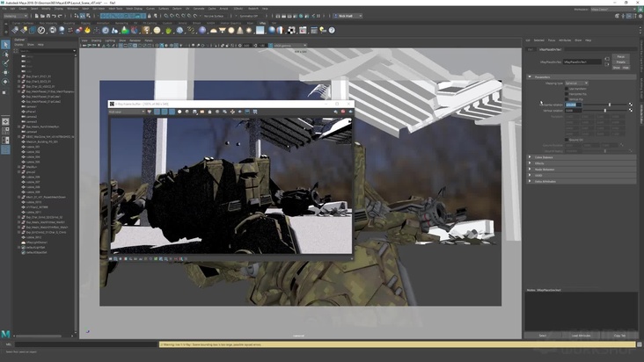This screenshot has height=362, width=644.
Task: Open the viewport Shading menu
Action: click(96, 40)
